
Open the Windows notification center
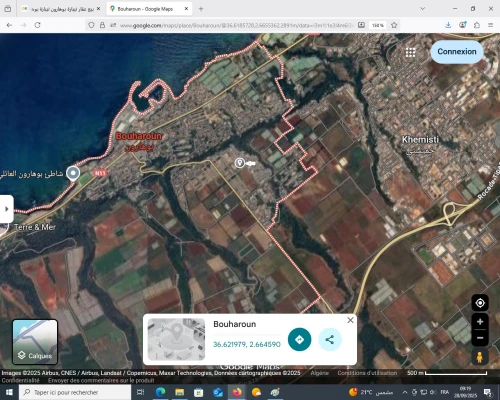(x=488, y=392)
